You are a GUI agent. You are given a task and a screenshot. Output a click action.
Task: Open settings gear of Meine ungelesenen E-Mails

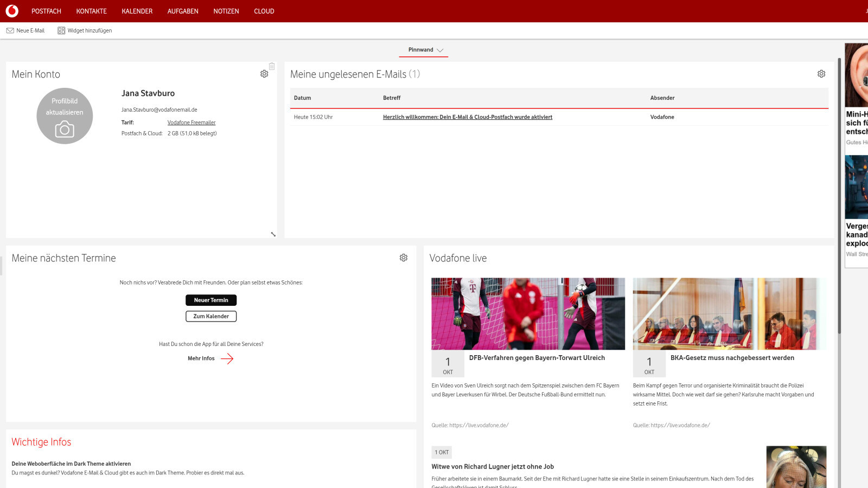click(x=821, y=74)
